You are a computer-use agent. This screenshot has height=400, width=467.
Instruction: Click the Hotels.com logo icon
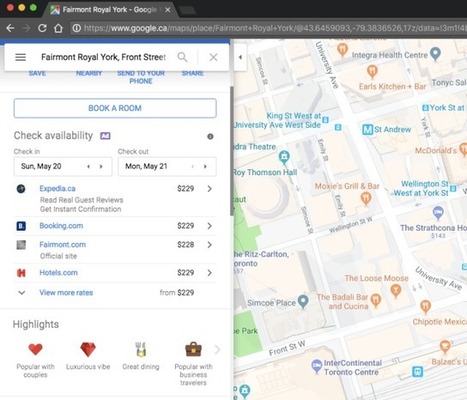tap(21, 273)
